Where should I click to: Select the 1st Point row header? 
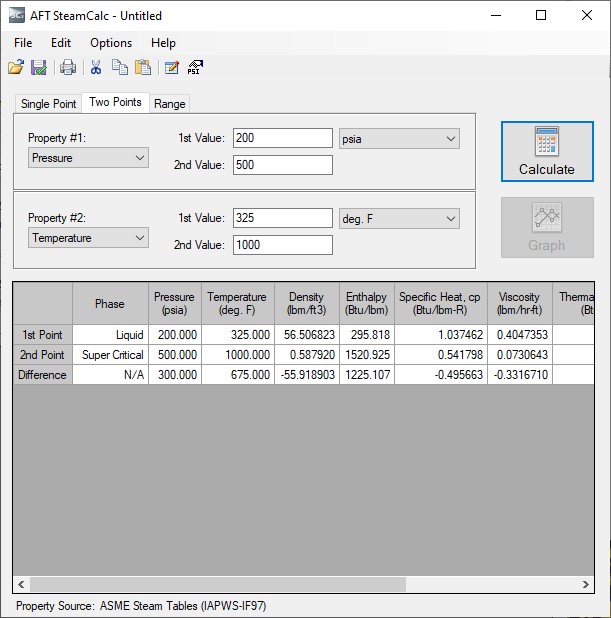coord(43,335)
